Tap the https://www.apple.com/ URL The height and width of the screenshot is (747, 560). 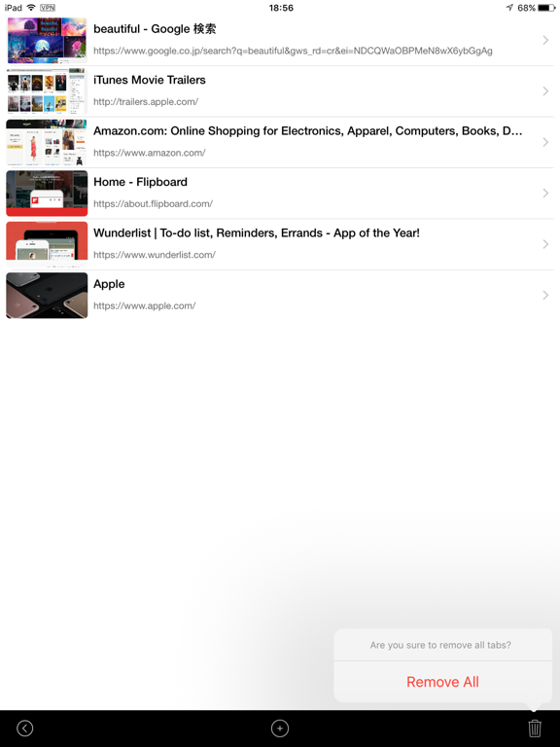144,305
